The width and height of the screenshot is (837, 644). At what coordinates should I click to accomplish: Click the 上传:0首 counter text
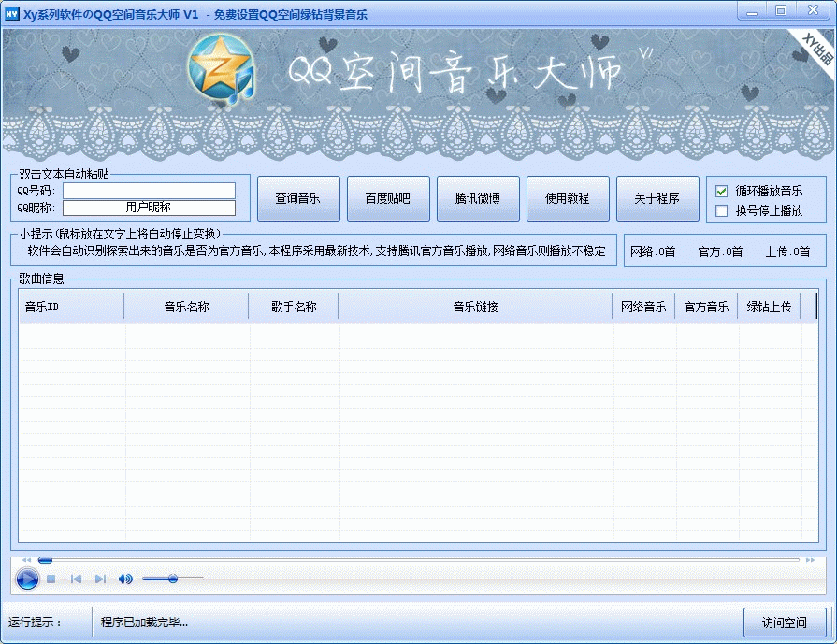pos(787,251)
